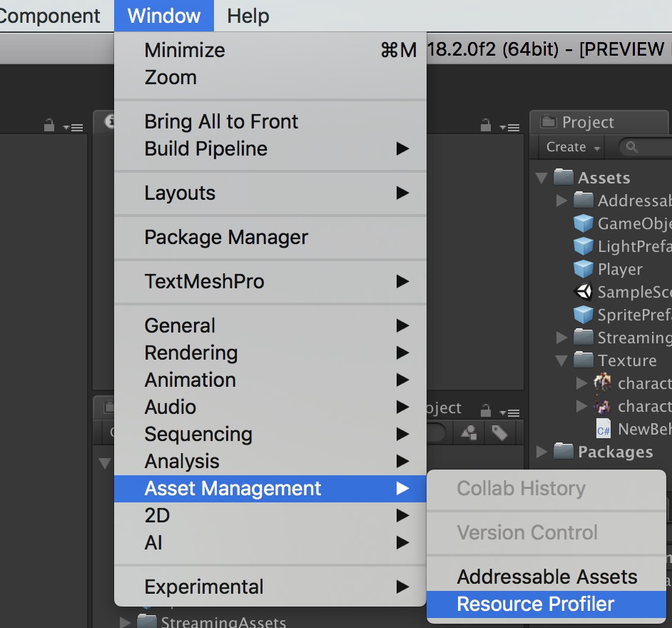Open the Component menu

tap(50, 16)
